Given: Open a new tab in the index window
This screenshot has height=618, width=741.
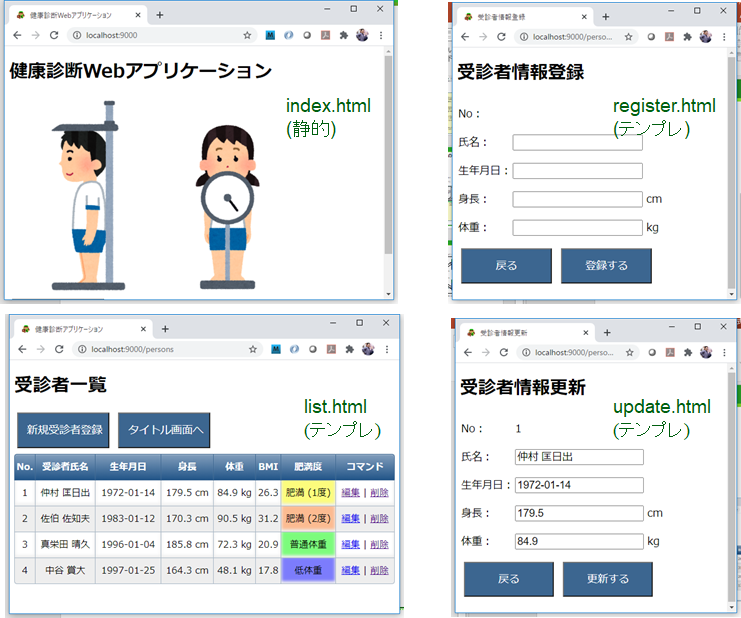Looking at the screenshot, I should click(159, 15).
